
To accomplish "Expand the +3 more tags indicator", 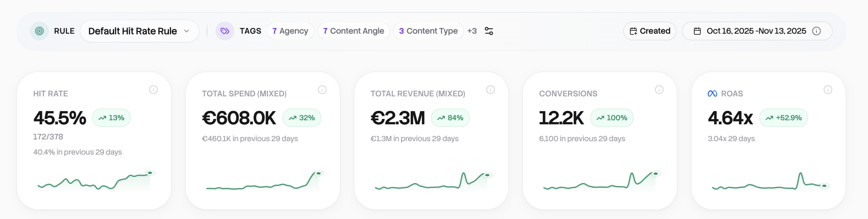I will point(472,31).
